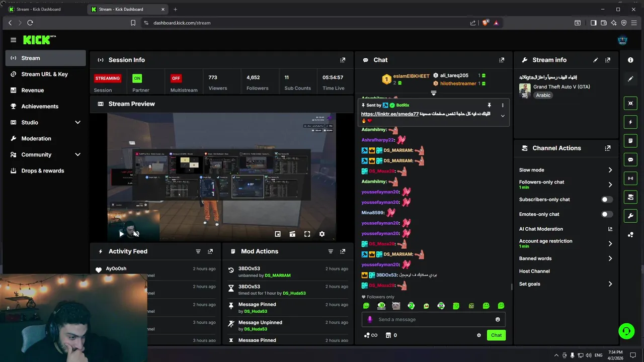The width and height of the screenshot is (644, 362).
Task: Expand Set goals option
Action: click(610, 284)
